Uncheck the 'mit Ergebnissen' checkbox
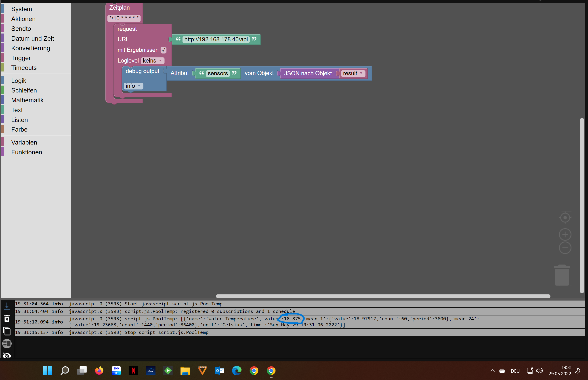The image size is (588, 380). (x=163, y=50)
